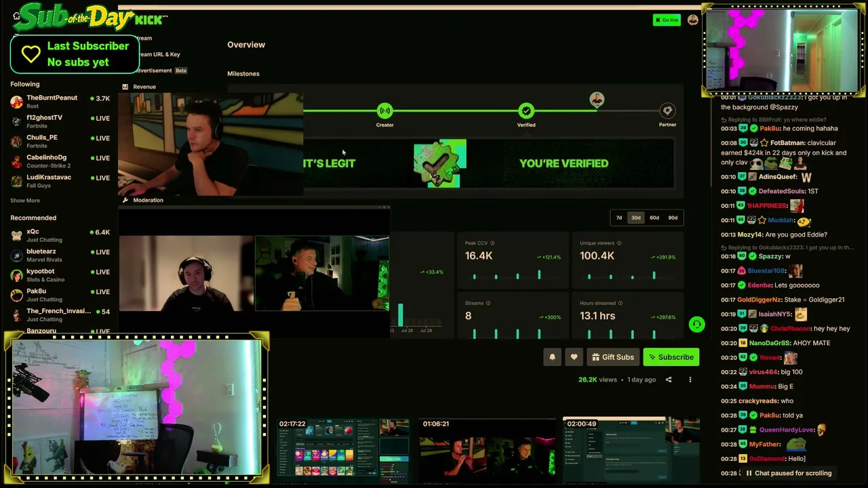The height and width of the screenshot is (488, 868).
Task: Select the 90d time range
Action: pyautogui.click(x=673, y=218)
